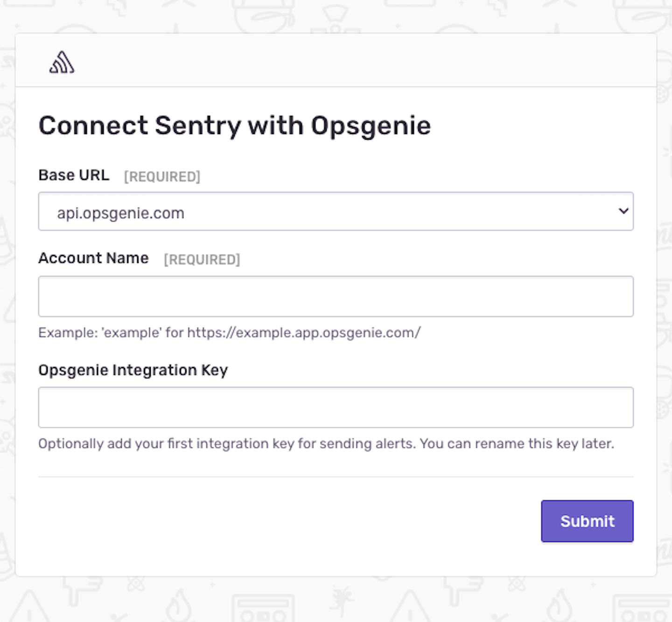Click the Connect Sentry with Opsgenie heading
Screen dimensions: 672x622
click(x=235, y=125)
